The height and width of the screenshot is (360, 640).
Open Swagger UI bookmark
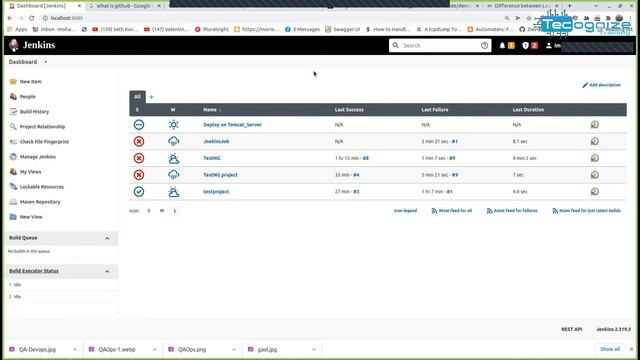click(x=342, y=29)
